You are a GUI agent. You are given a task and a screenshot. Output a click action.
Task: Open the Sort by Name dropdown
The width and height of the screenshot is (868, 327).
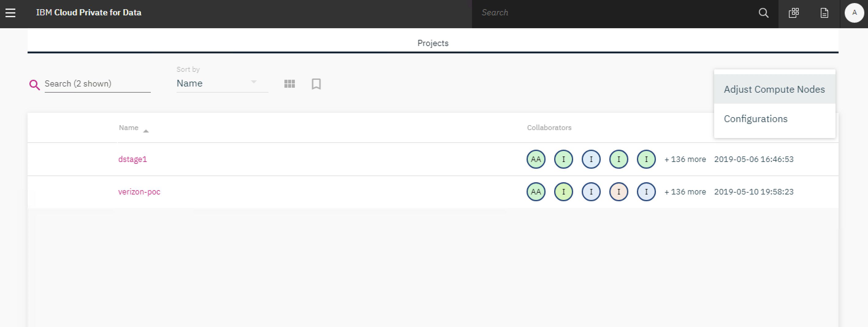(x=222, y=83)
